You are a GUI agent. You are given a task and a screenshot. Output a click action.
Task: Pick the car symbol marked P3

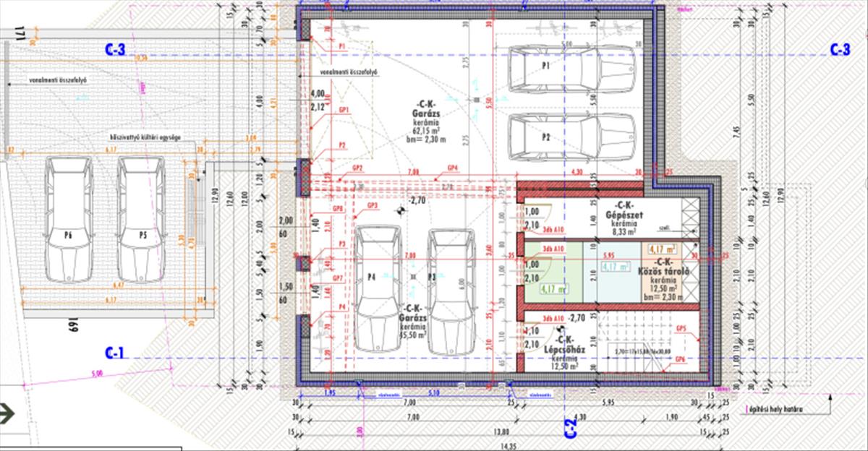point(451,291)
